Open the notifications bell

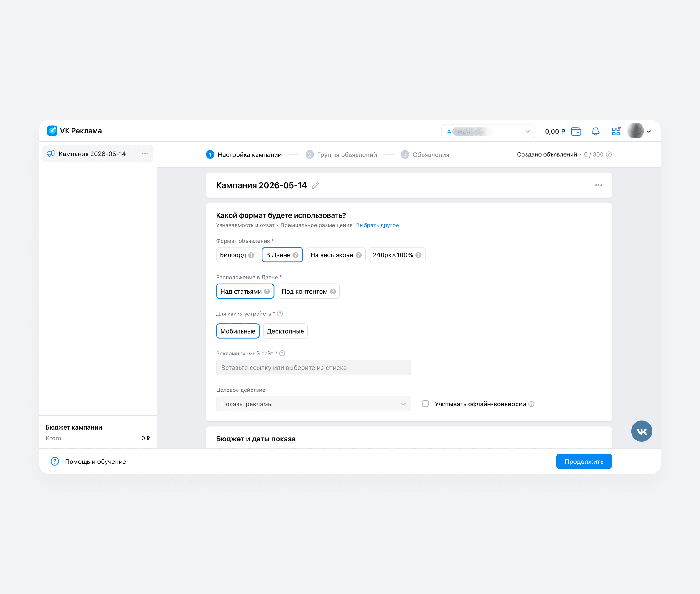click(595, 131)
